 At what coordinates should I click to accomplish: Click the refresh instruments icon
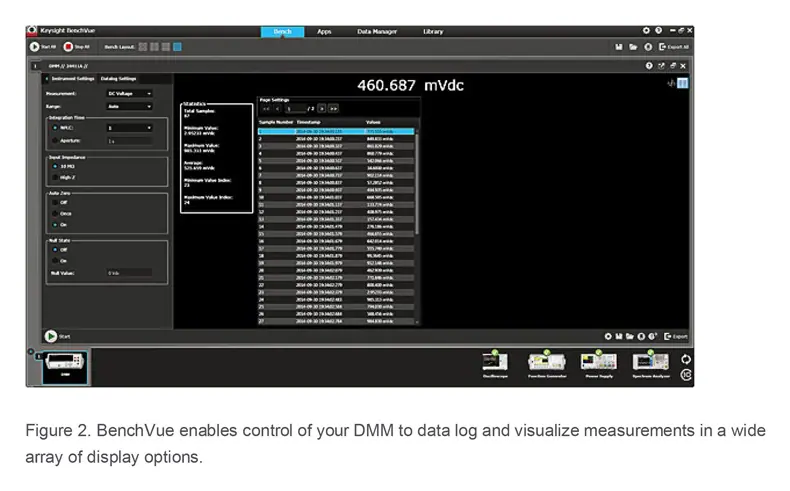(686, 359)
